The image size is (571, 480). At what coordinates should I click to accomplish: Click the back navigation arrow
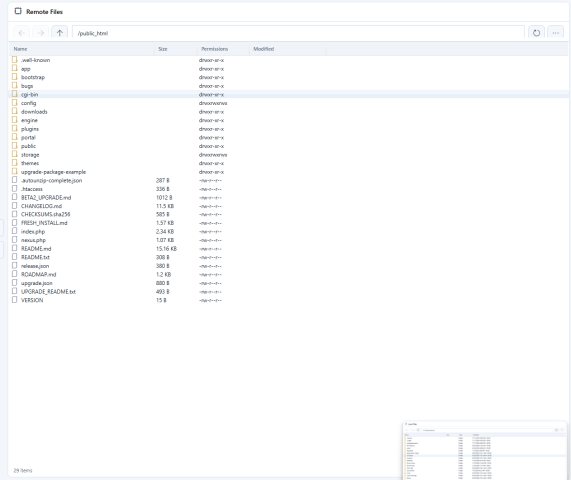(21, 33)
